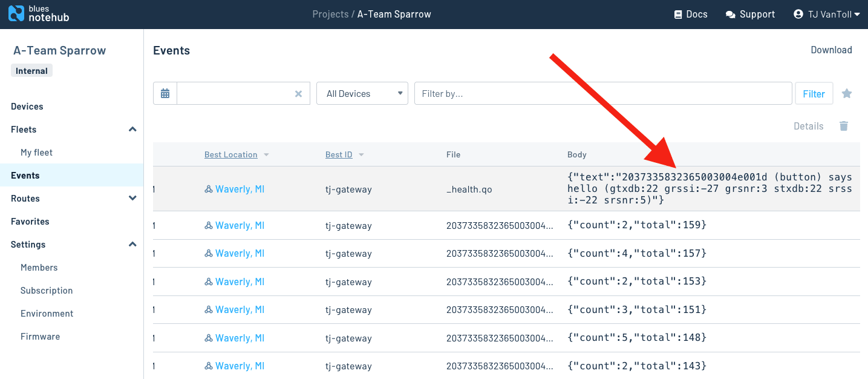Click location icon in total 157 row
Viewport: 868px width, 379px height.
coord(209,254)
